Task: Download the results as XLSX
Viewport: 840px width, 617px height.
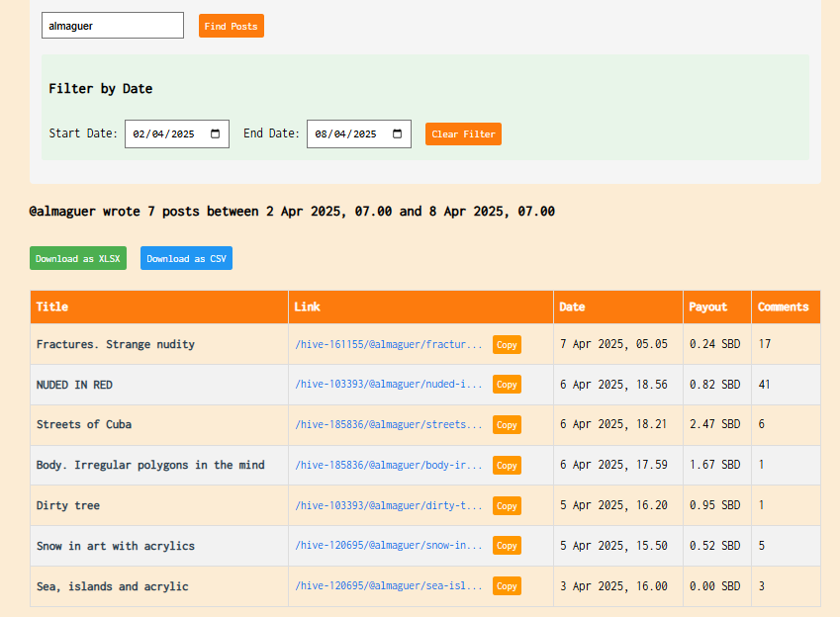Action: 78,258
